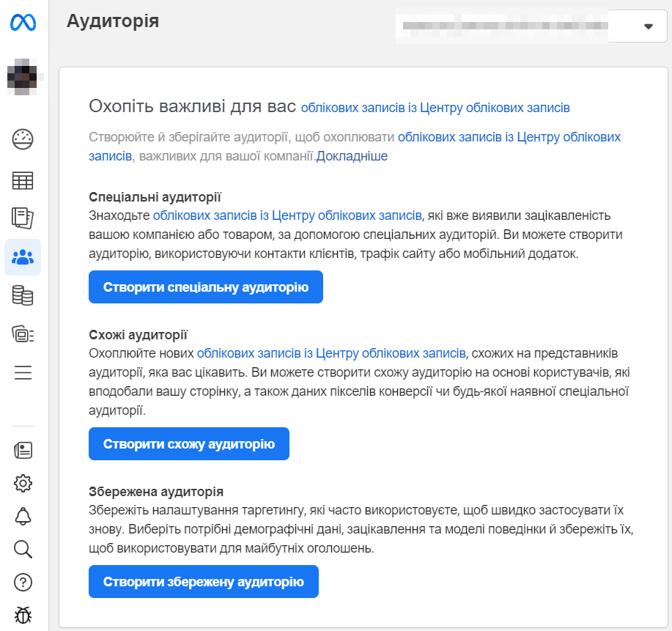Viewport: 672px width, 631px height.
Task: Open All Tools via hamburger icon
Action: click(23, 372)
